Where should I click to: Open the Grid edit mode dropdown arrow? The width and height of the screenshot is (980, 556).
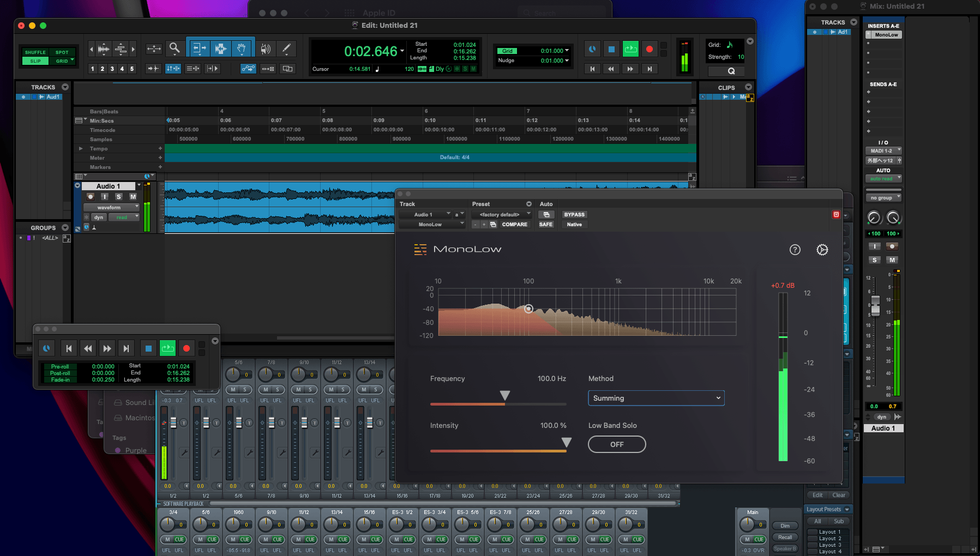(x=72, y=60)
